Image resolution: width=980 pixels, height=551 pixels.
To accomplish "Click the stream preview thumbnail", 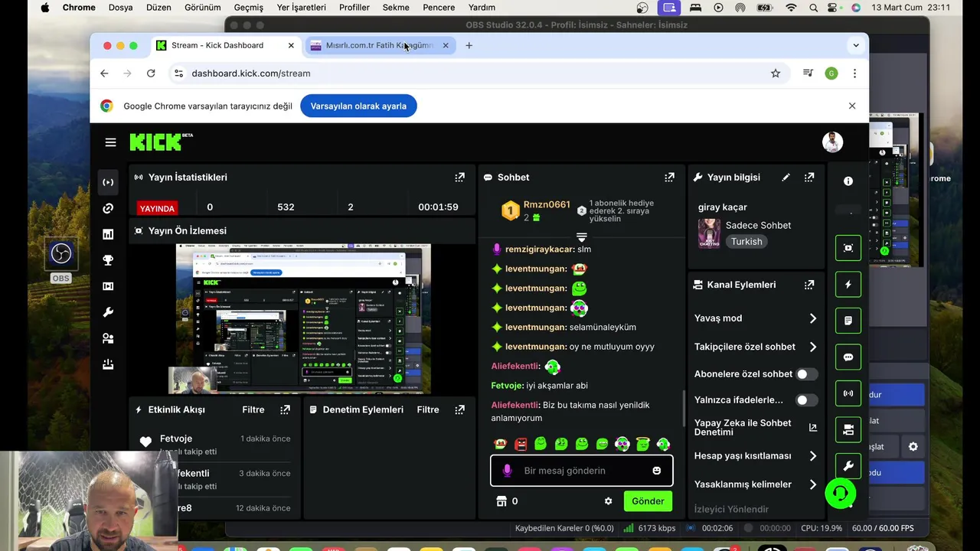I will click(303, 319).
